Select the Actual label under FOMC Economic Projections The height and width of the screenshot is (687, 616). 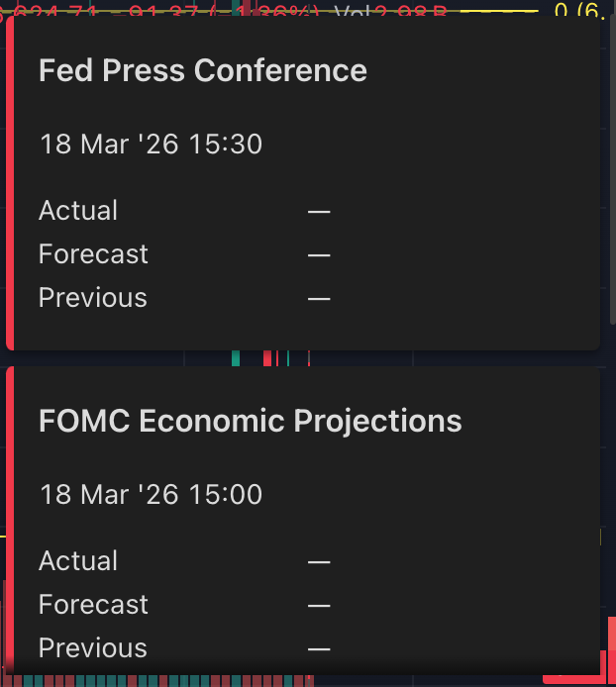[x=78, y=561]
